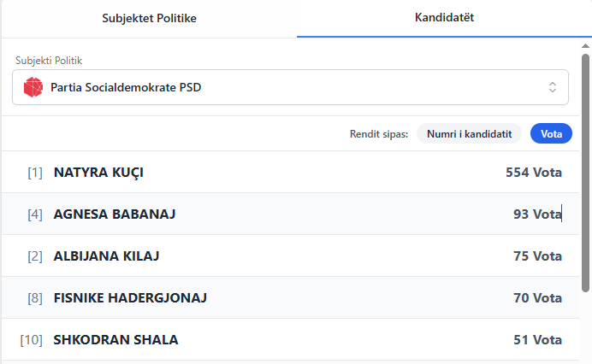Click the 93 Vota count

pyautogui.click(x=537, y=214)
